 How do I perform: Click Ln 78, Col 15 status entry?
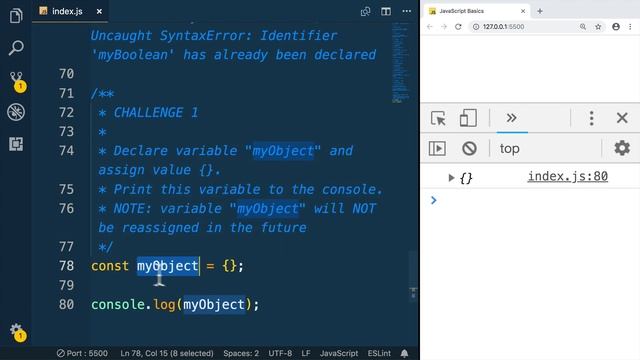[x=167, y=353]
